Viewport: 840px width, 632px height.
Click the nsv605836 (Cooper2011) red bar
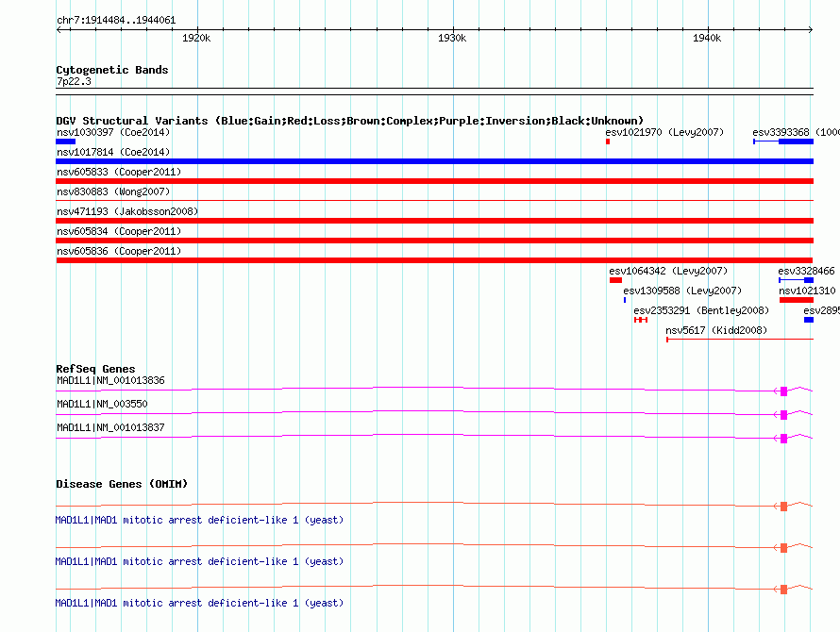[434, 260]
